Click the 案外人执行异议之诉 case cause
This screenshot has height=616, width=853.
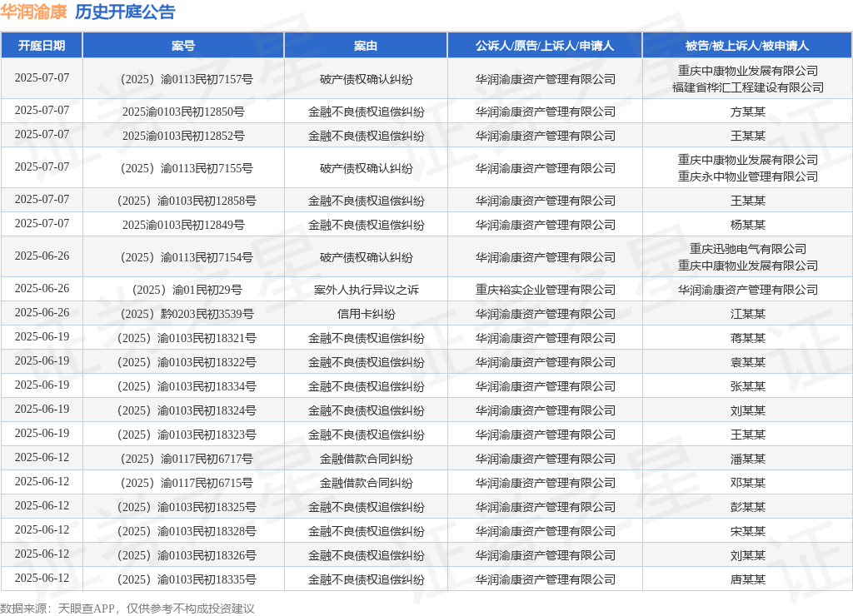pos(367,291)
